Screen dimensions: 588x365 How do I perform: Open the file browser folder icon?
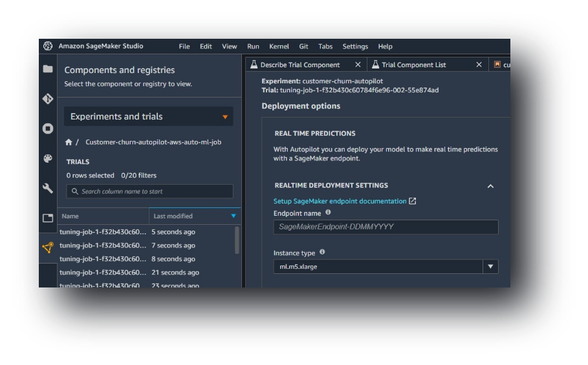(x=48, y=69)
